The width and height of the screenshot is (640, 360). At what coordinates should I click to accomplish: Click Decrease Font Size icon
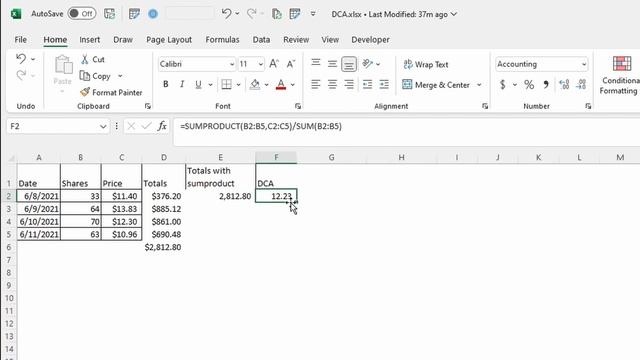pyautogui.click(x=291, y=64)
